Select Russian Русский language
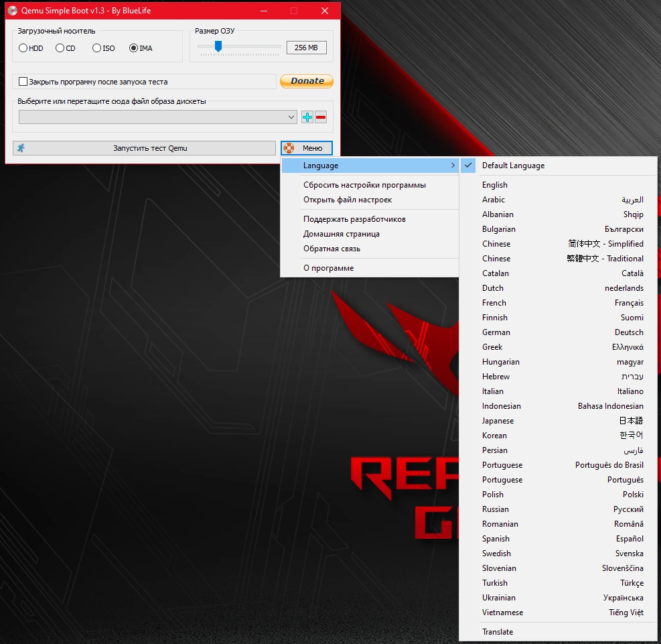This screenshot has width=661, height=644. click(x=558, y=509)
